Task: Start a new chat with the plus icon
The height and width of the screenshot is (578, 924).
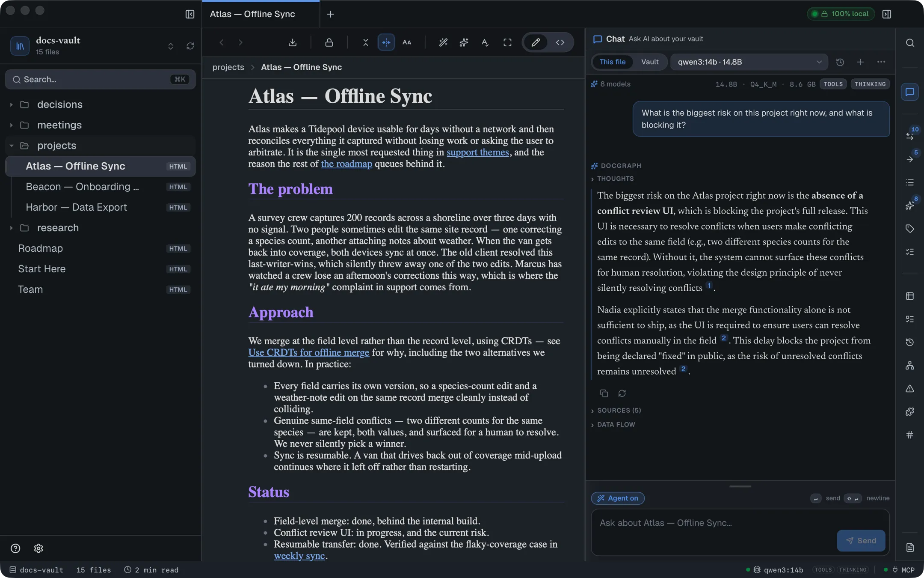Action: pos(860,62)
